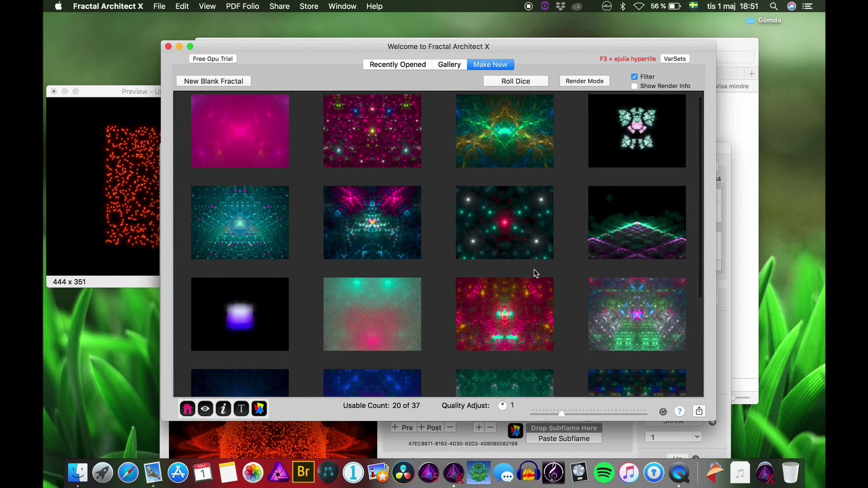This screenshot has width=868, height=488.
Task: Open Affinity Photo in the dock
Action: 278,472
